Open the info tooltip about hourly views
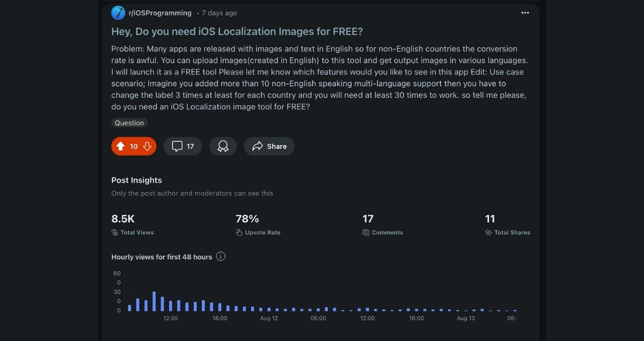 (x=220, y=256)
